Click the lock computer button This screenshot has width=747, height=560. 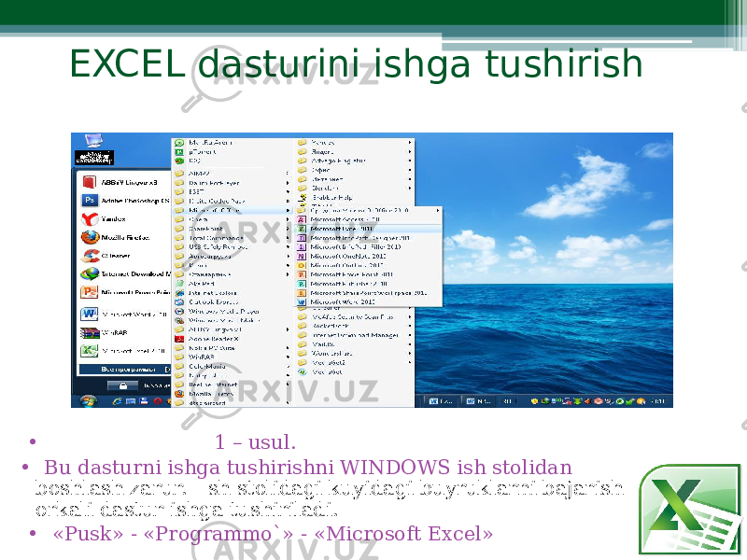123,385
